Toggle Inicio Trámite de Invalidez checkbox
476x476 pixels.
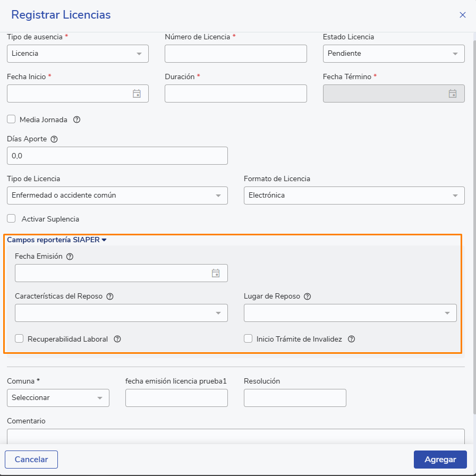click(248, 338)
